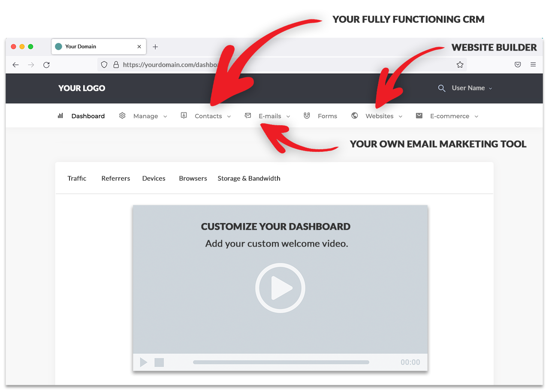The height and width of the screenshot is (392, 549).
Task: Open the Manage menu label
Action: point(145,116)
